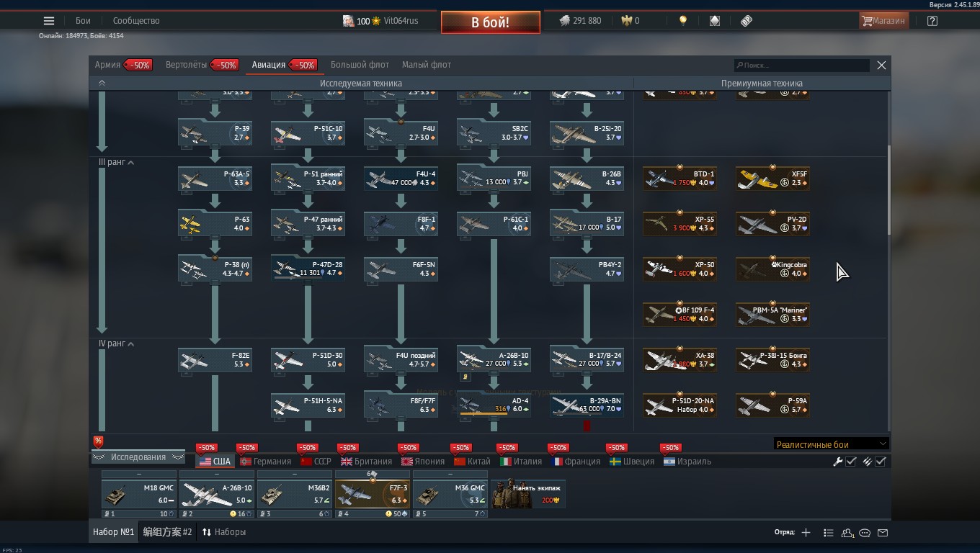The height and width of the screenshot is (553, 980).
Task: Select premium PBM-5A Mariner card
Action: 772,315
